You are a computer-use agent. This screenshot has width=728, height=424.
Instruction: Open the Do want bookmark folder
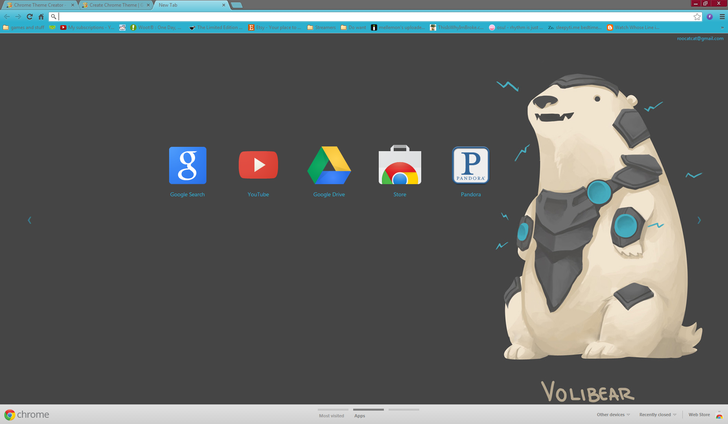tap(353, 27)
